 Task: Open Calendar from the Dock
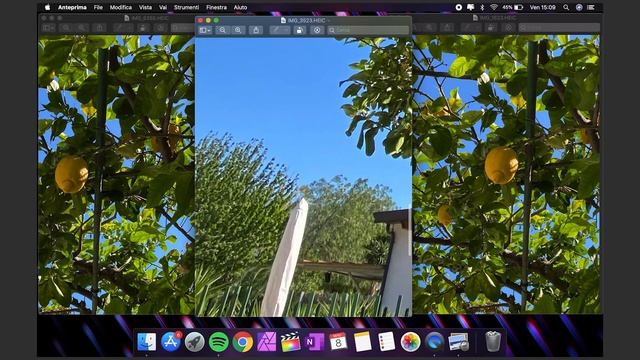tap(338, 342)
